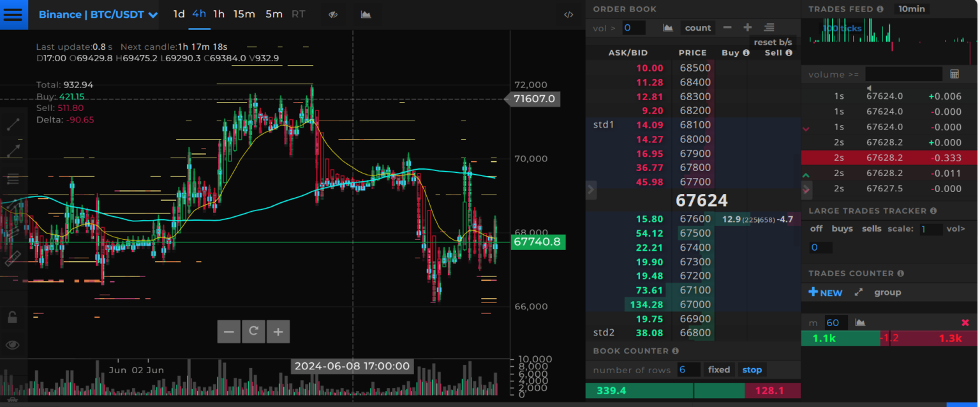
Task: Toggle the eye icon in the left sidebar
Action: click(x=13, y=344)
